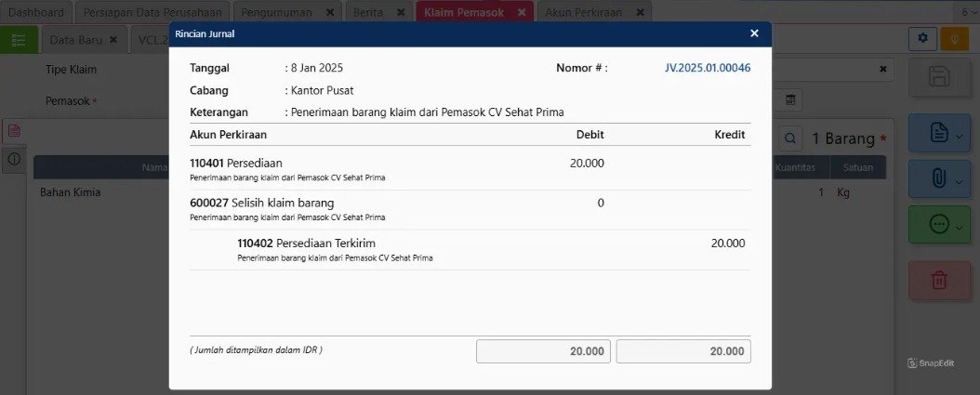The height and width of the screenshot is (395, 980).
Task: Click the debit total field showing 20.000
Action: pyautogui.click(x=543, y=351)
